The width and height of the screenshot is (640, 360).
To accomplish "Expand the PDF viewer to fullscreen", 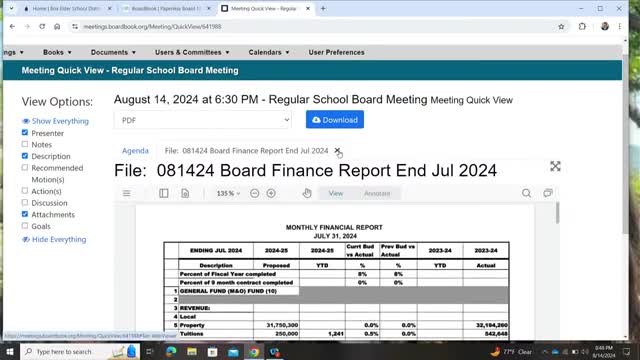I will 555,166.
